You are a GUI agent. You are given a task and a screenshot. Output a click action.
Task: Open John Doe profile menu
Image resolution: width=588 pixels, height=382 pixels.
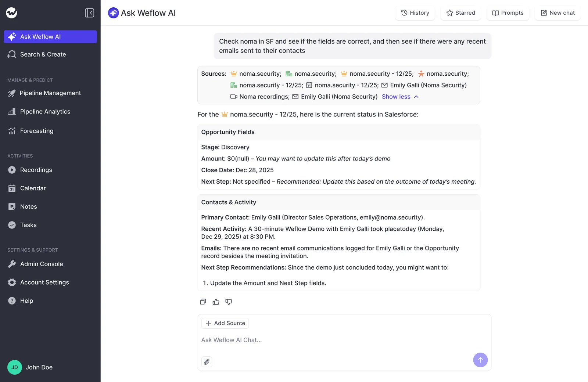(x=39, y=367)
